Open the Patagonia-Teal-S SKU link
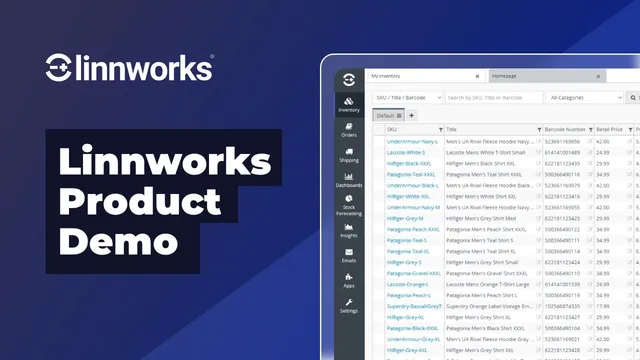This screenshot has height=360, width=640. (x=407, y=240)
